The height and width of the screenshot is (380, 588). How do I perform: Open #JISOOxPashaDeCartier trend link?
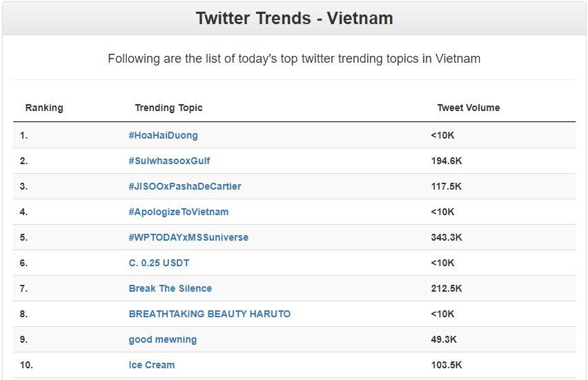coord(185,186)
